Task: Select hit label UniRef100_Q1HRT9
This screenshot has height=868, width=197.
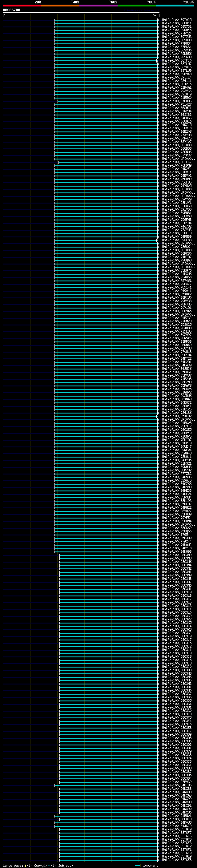Action: click(176, 443)
